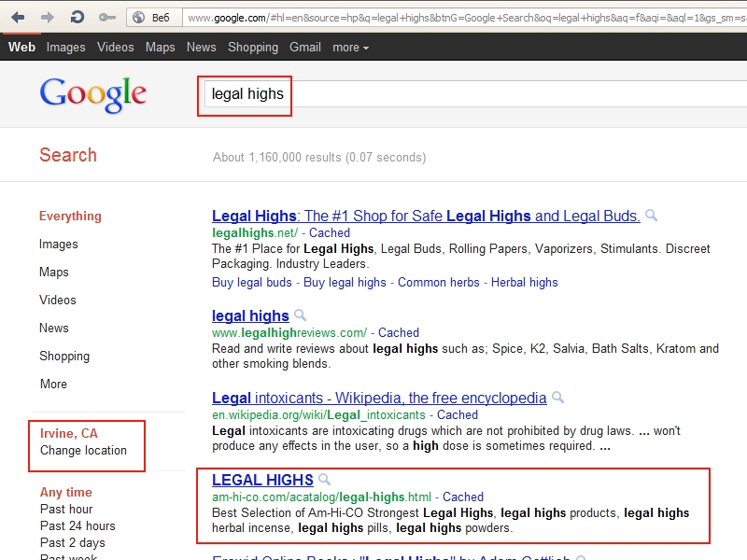This screenshot has width=747, height=560.
Task: Click the browser forward arrow
Action: click(x=48, y=18)
